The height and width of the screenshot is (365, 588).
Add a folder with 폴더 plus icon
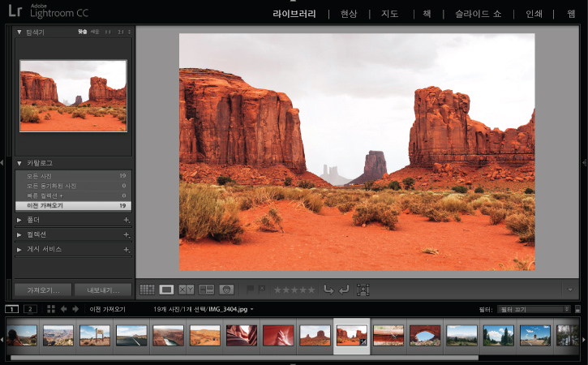point(127,220)
